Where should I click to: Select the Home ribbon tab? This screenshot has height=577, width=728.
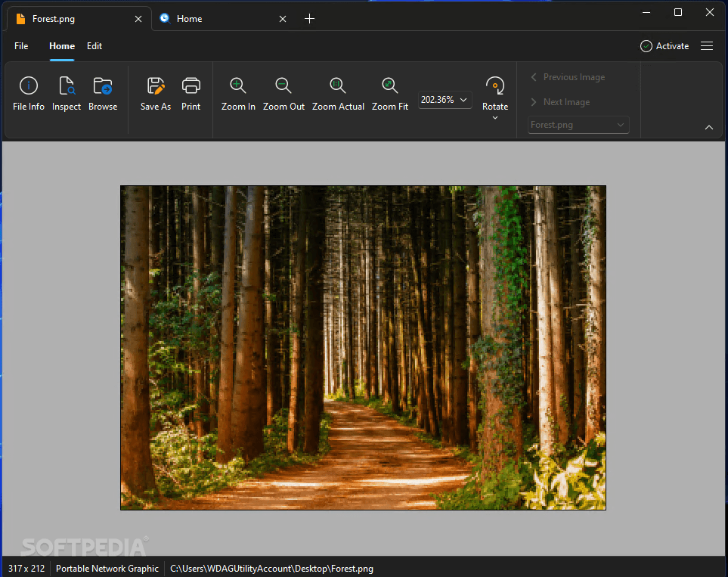point(62,46)
